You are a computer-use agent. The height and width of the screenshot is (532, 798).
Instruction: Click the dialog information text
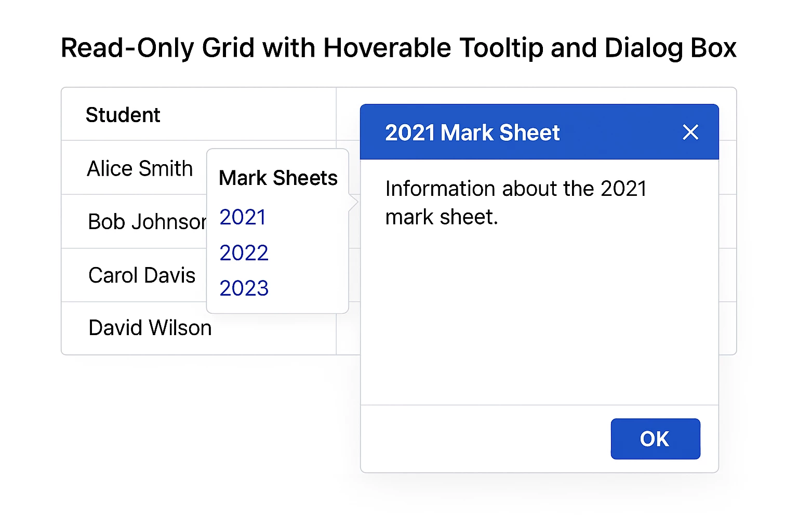coord(516,203)
